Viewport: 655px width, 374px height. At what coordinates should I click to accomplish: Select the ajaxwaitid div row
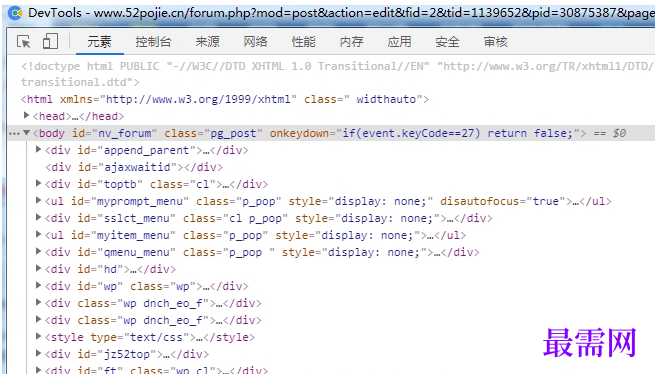coord(134,167)
